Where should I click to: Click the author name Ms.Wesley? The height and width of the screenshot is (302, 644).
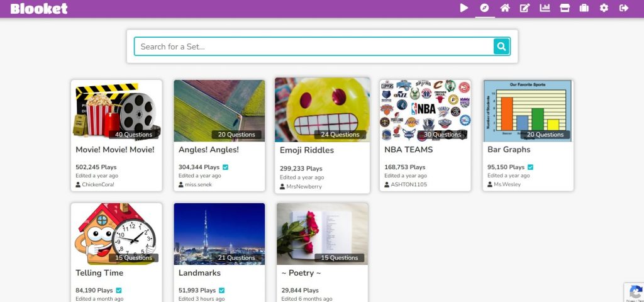coord(508,185)
